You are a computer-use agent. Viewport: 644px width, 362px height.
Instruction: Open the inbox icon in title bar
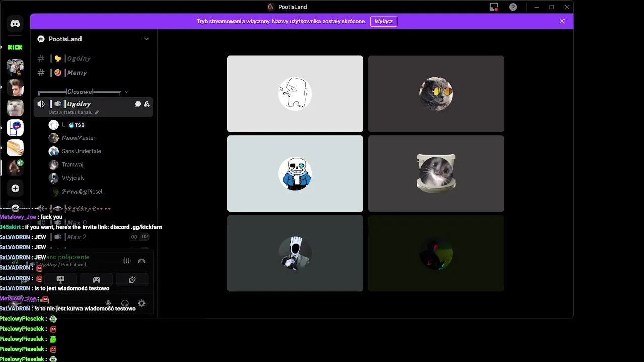click(x=494, y=7)
